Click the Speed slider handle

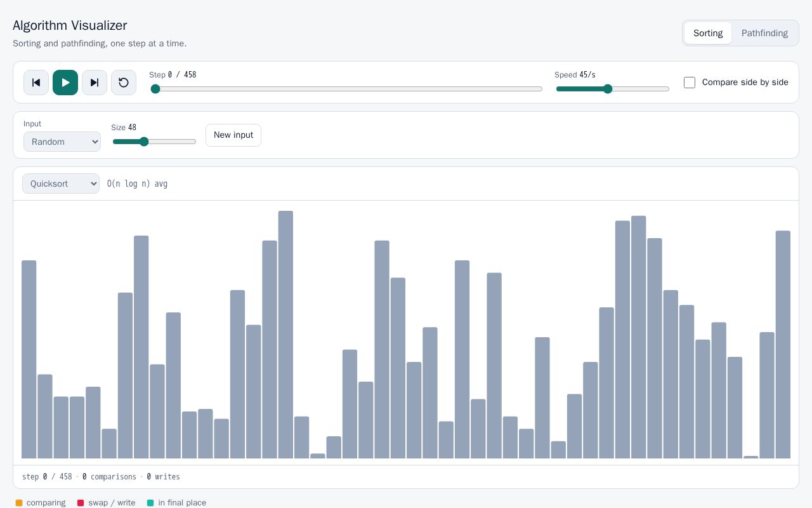pyautogui.click(x=608, y=89)
